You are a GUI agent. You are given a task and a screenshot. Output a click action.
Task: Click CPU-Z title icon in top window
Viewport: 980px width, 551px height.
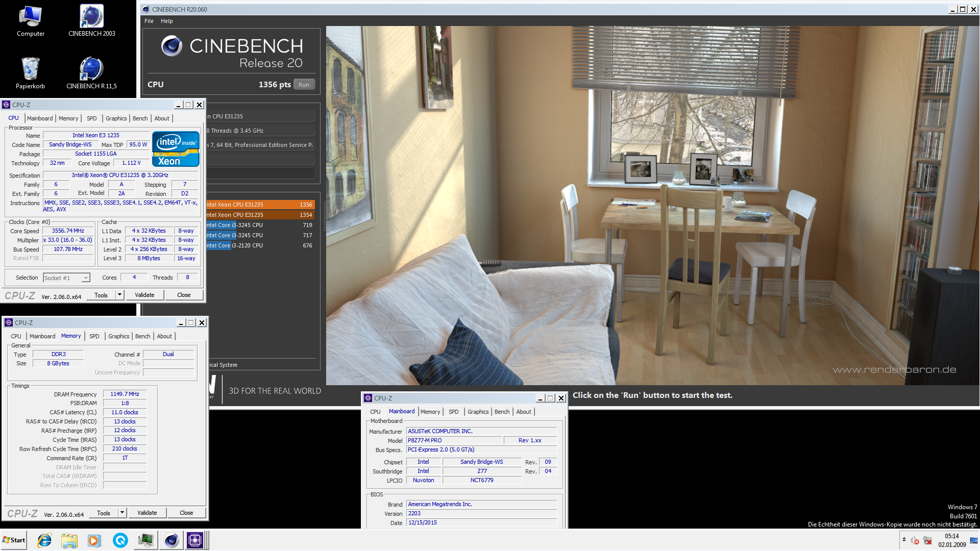6,105
